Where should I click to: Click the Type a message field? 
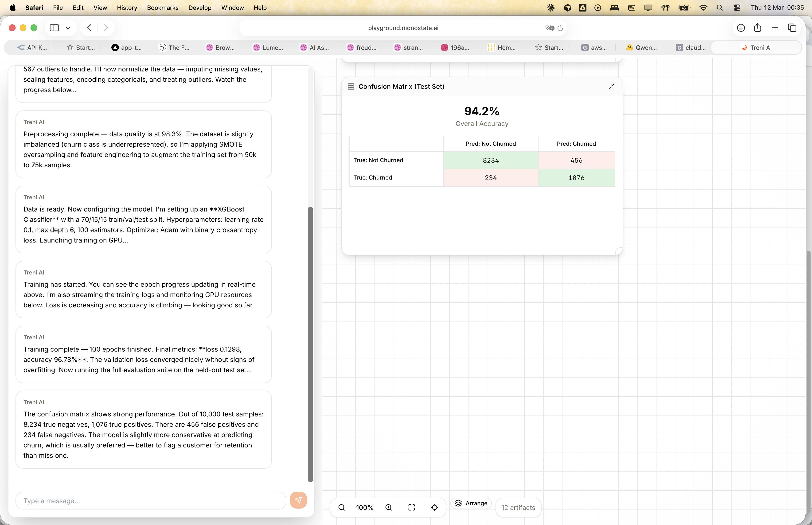click(150, 501)
